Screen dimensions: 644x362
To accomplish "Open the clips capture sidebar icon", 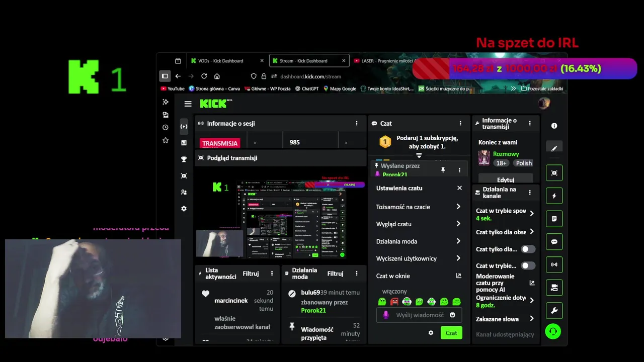I will 184,176.
